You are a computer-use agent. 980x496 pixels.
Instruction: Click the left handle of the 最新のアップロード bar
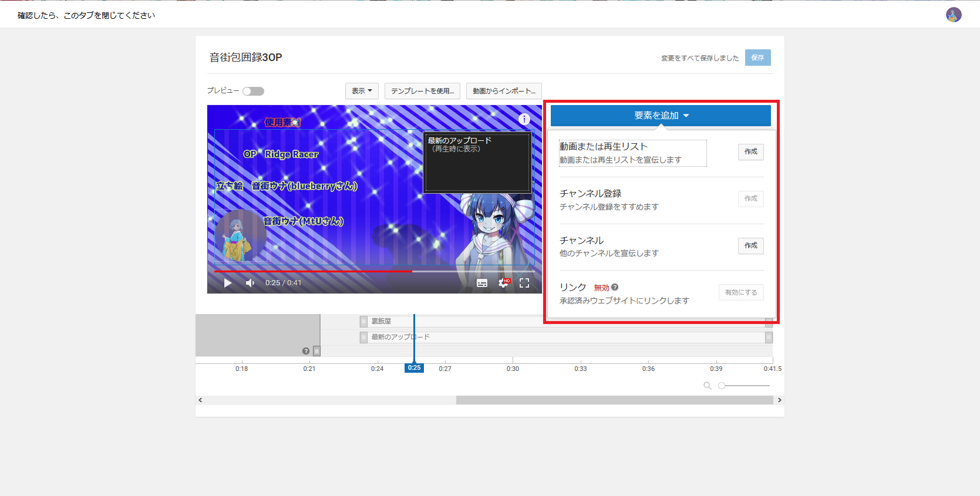(x=363, y=337)
